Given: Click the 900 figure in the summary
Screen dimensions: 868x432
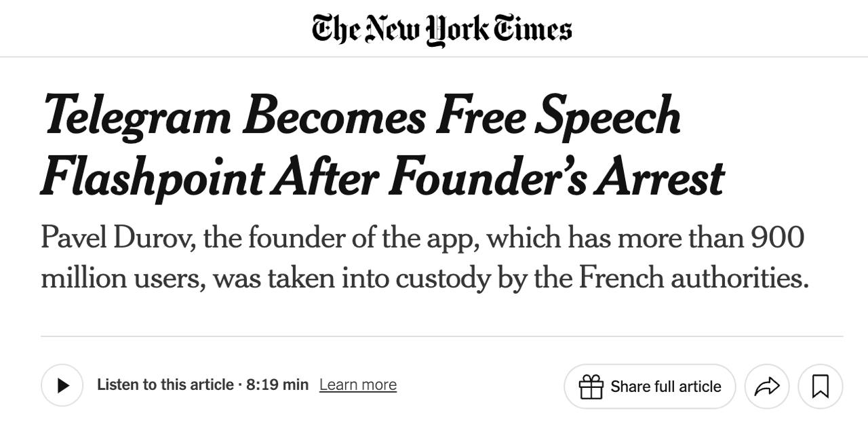Looking at the screenshot, I should 777,238.
